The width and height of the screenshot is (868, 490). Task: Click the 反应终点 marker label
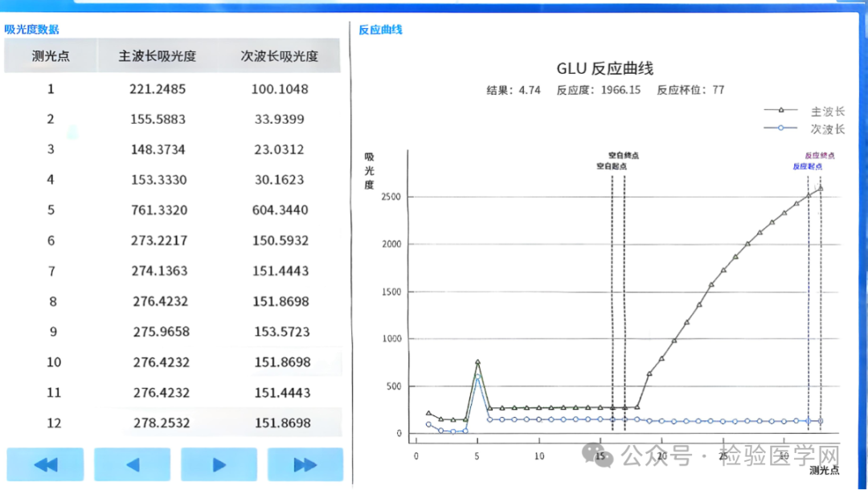click(x=820, y=155)
